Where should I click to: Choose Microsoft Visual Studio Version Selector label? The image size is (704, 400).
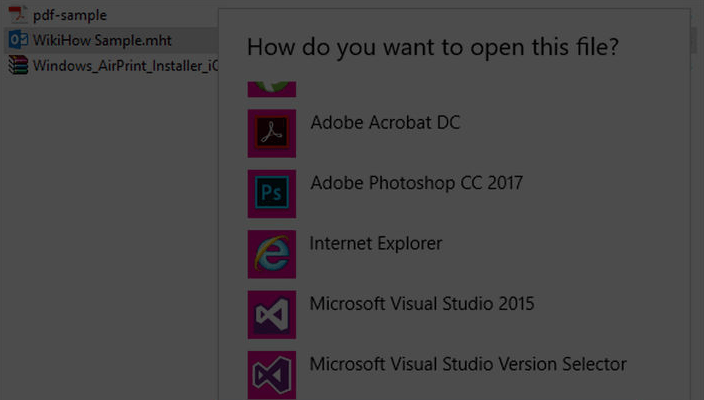point(468,364)
